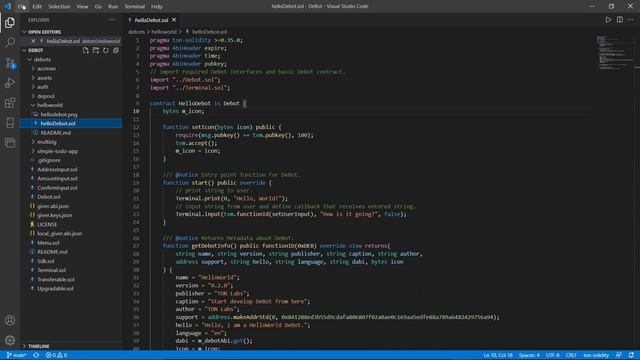The height and width of the screenshot is (360, 640).
Task: Click New File icon in DEBOT header
Action: click(85, 50)
